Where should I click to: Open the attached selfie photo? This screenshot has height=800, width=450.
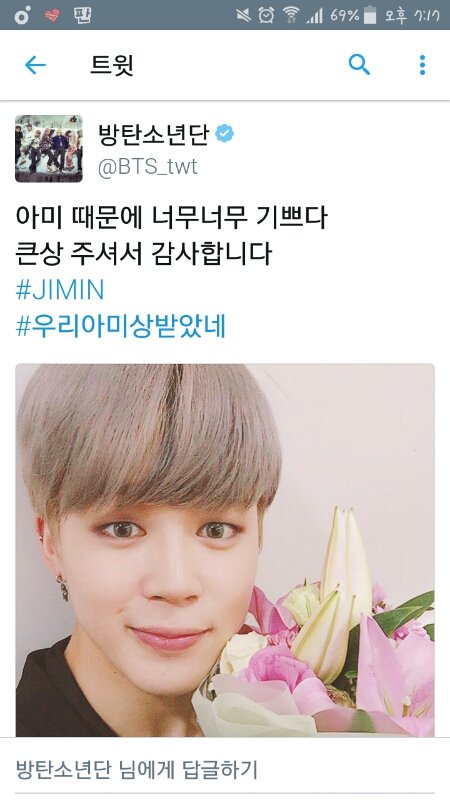click(x=225, y=550)
